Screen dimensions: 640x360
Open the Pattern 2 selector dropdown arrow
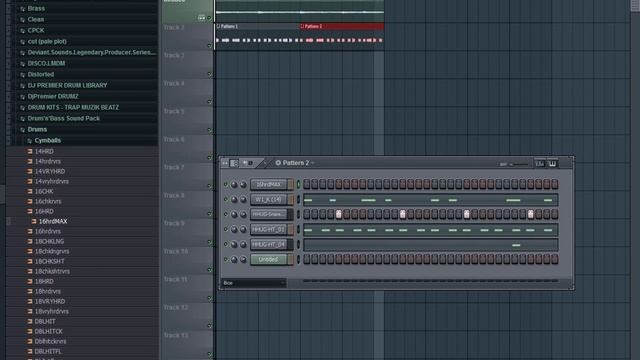click(x=313, y=163)
